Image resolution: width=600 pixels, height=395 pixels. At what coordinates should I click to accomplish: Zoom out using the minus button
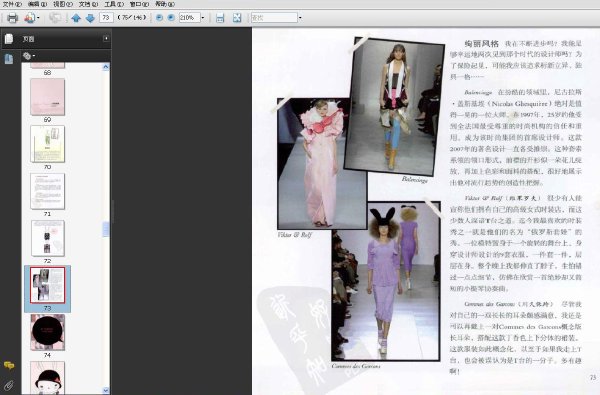coord(160,18)
